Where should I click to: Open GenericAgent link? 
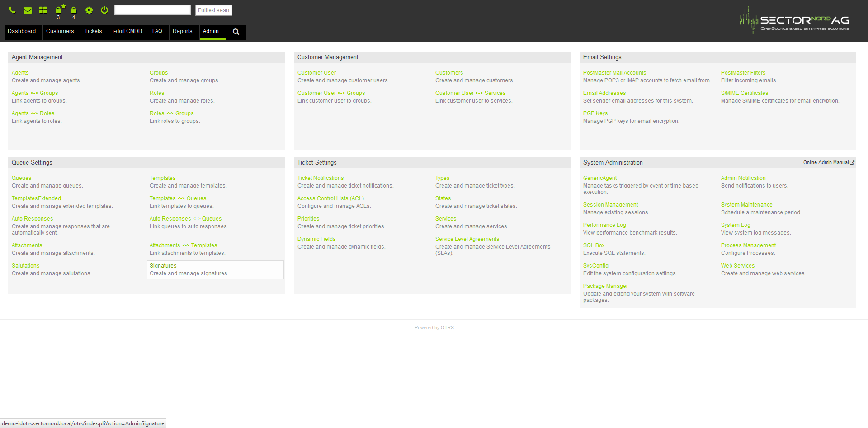coord(600,178)
